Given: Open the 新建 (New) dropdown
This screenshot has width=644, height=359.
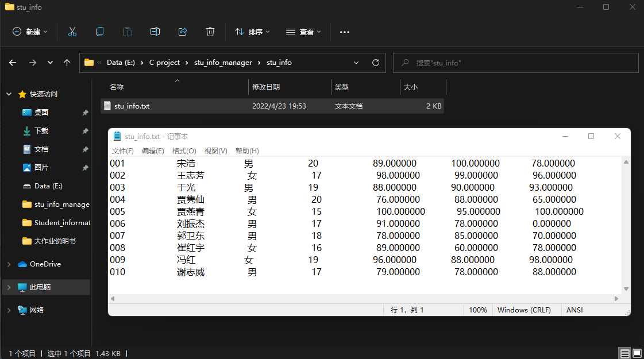Looking at the screenshot, I should [30, 32].
